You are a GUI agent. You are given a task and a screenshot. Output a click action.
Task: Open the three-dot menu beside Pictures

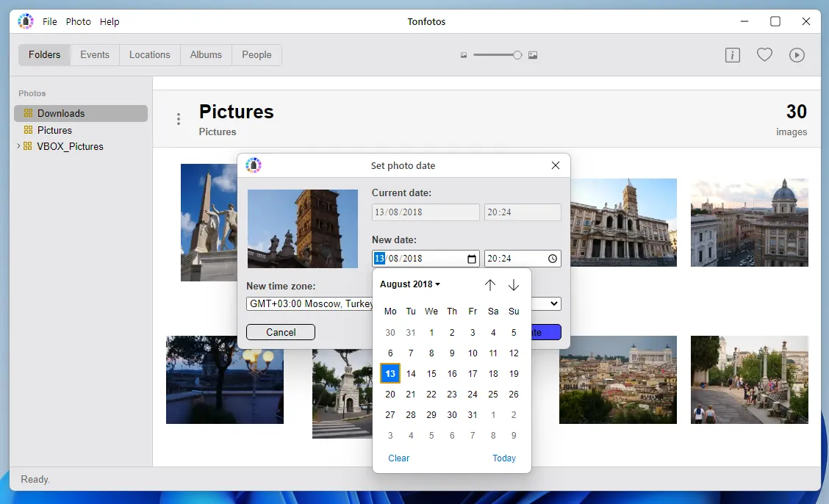179,119
